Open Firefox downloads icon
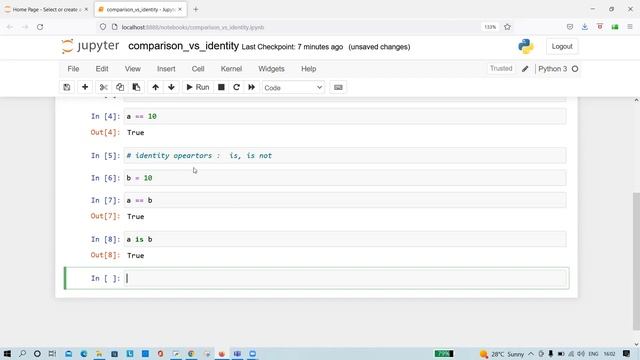The height and width of the screenshot is (360, 640). (584, 27)
